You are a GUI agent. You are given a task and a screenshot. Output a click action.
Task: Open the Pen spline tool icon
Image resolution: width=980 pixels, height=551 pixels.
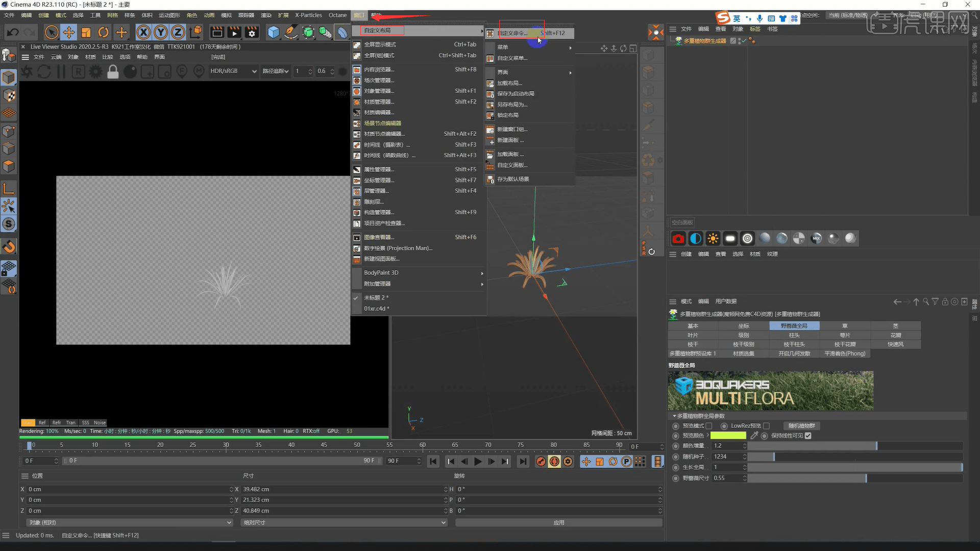(290, 32)
